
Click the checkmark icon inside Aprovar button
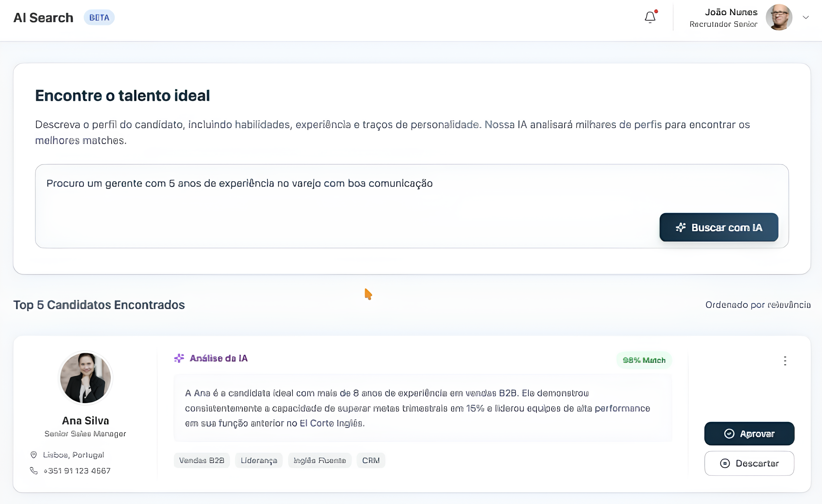click(x=729, y=433)
